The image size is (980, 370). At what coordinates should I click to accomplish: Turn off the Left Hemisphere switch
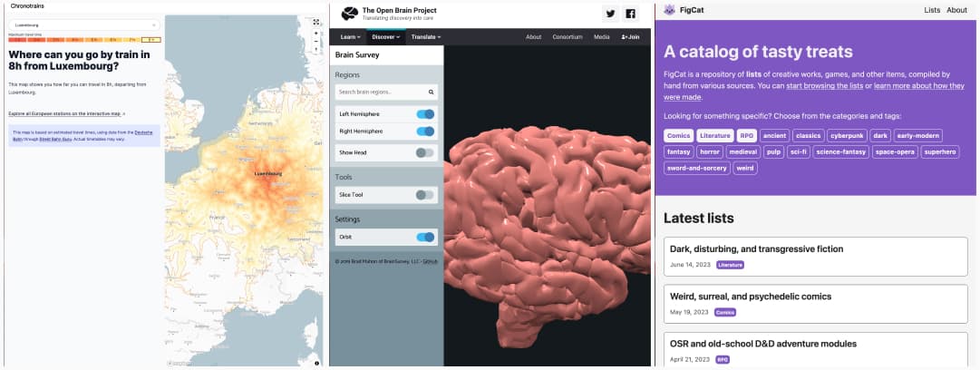[x=425, y=114]
